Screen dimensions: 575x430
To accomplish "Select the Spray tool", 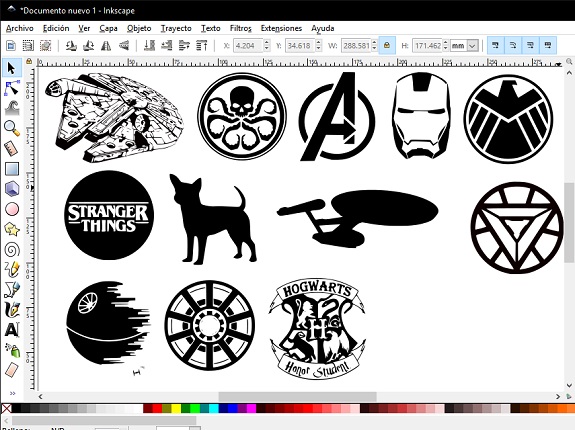I will (x=11, y=350).
